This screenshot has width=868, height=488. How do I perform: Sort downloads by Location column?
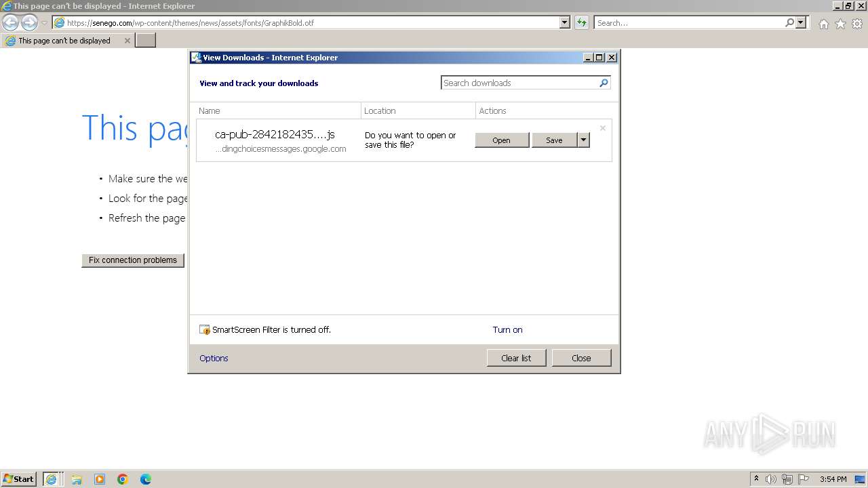(x=418, y=110)
